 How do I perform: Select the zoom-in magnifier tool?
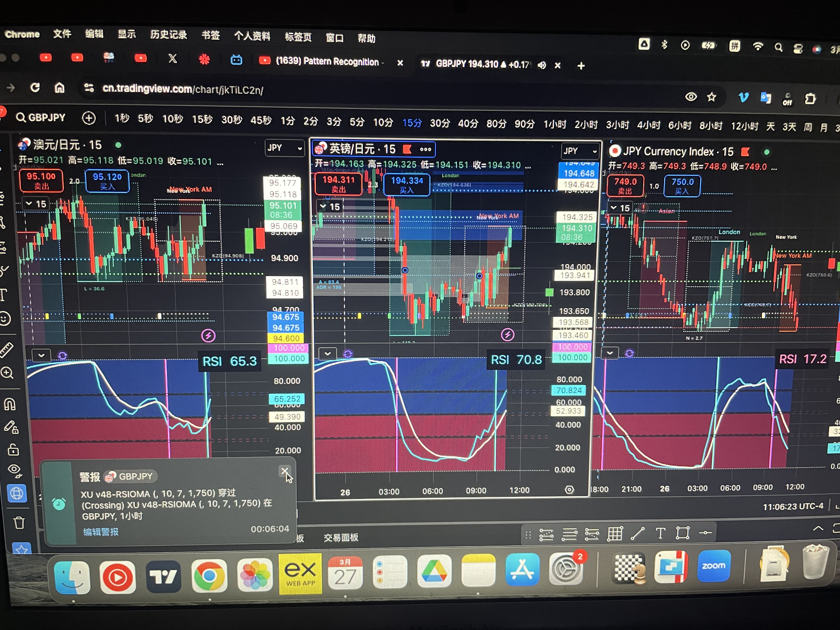coord(7,373)
